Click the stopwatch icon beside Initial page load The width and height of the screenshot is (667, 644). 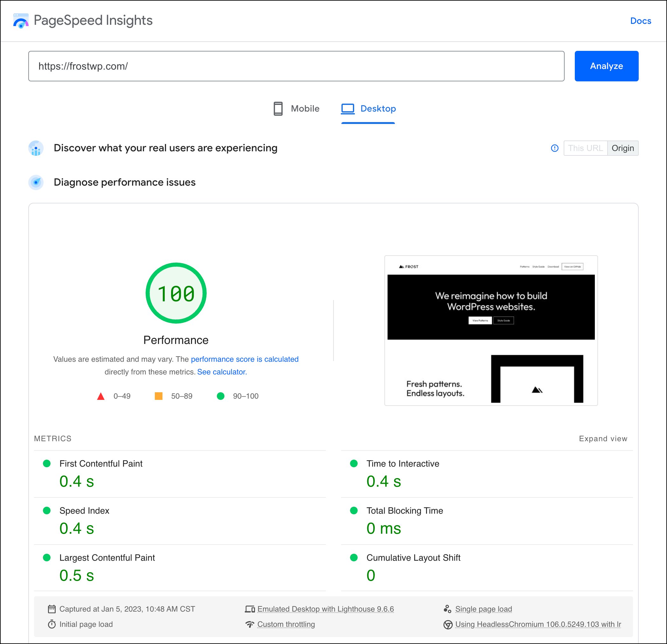point(52,624)
